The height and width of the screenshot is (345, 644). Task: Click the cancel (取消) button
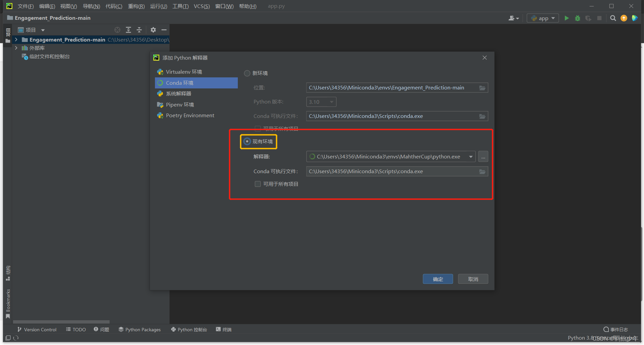(x=473, y=279)
